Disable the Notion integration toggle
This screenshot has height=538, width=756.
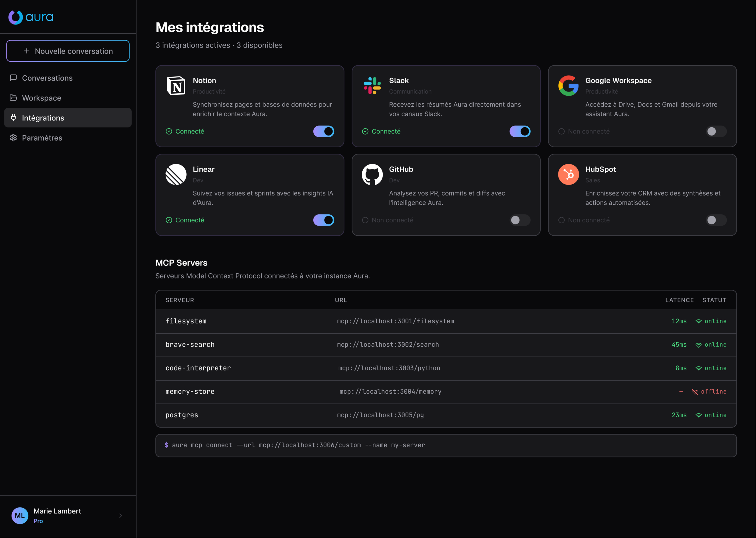[324, 131]
